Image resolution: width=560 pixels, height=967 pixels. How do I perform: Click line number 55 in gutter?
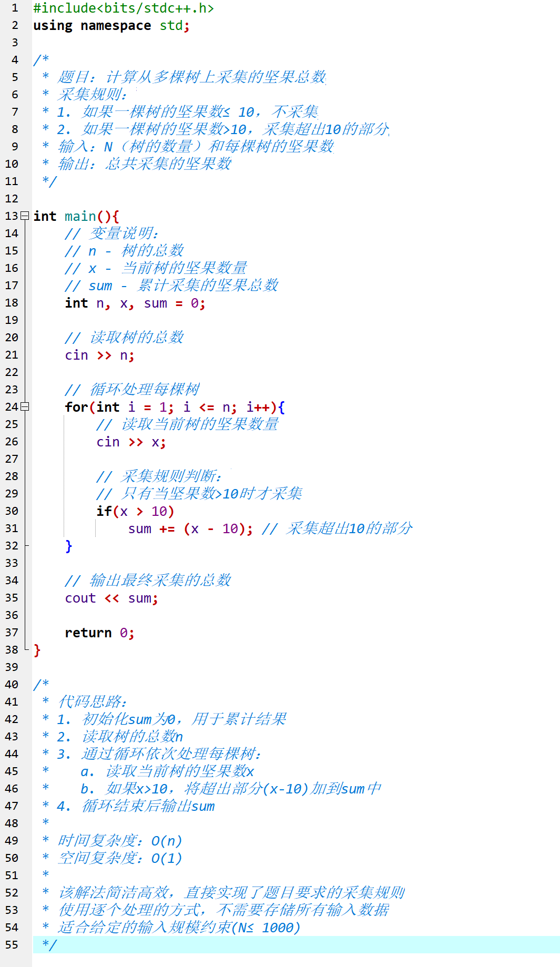[12, 944]
